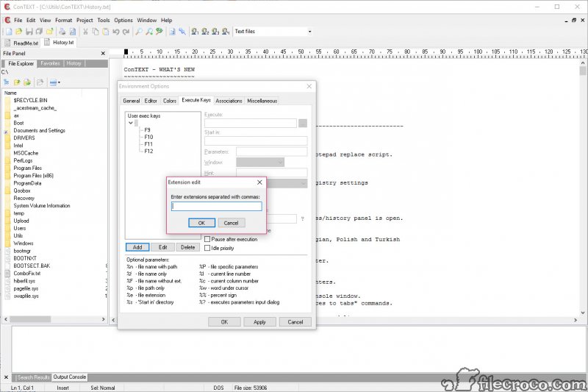Screen dimensions: 588x392
Task: Open the Favorites tab in File Panel
Action: [50, 63]
